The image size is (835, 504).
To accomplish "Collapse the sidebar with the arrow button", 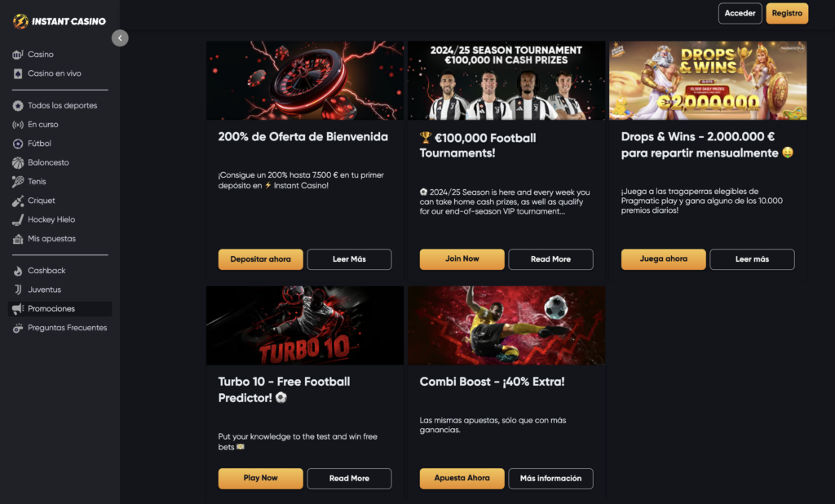I will coord(120,38).
